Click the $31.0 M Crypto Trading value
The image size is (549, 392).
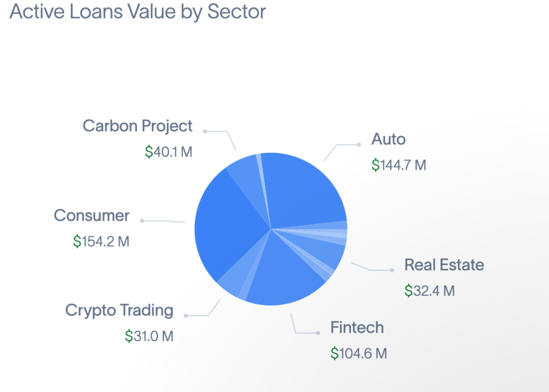click(149, 336)
